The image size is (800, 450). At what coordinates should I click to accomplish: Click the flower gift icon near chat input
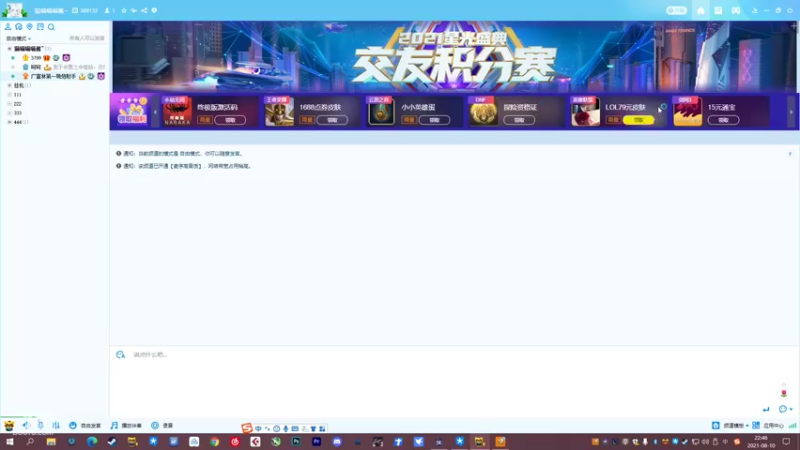[x=784, y=392]
